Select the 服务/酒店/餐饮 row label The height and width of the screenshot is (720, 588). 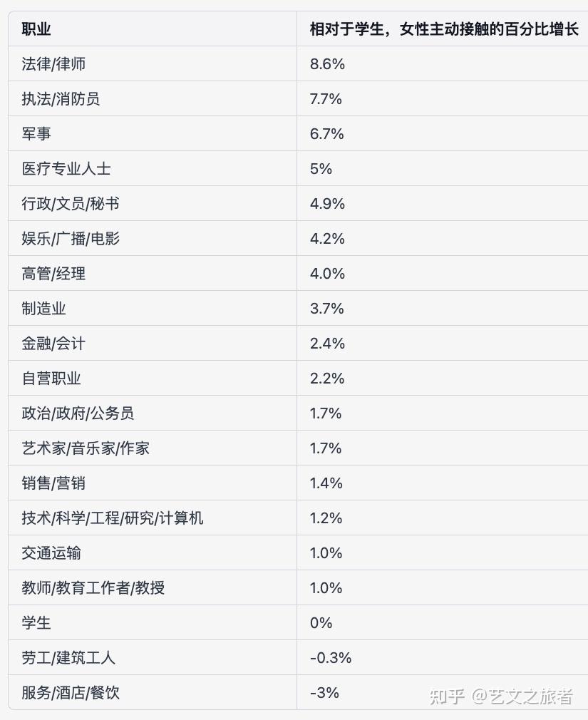(x=71, y=692)
